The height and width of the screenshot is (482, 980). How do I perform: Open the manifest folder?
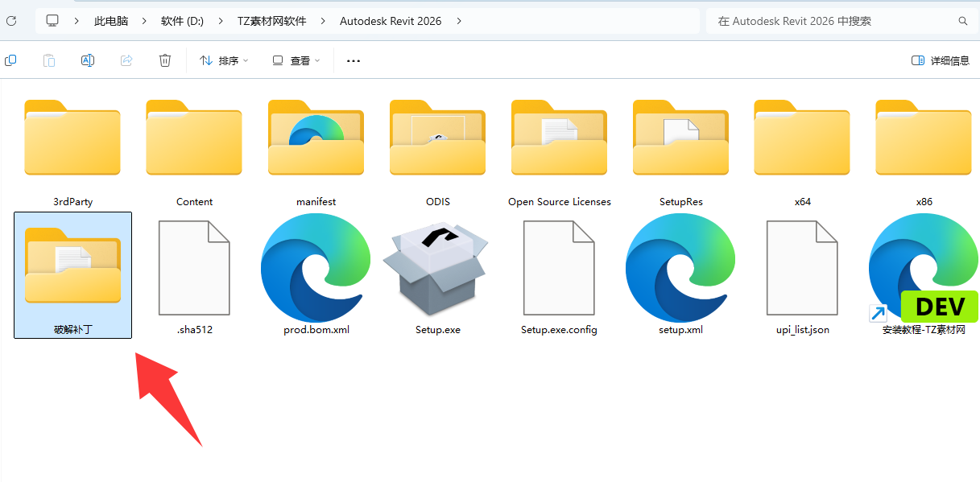[x=316, y=138]
